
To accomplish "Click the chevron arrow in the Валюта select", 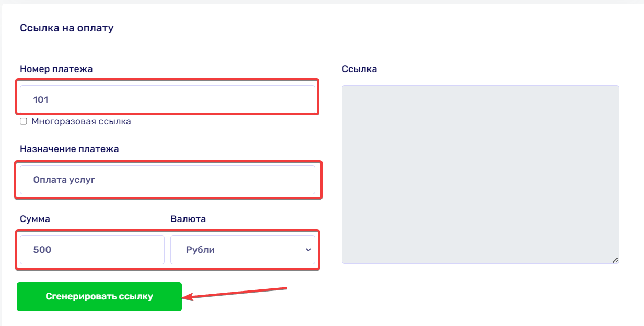I will point(308,250).
